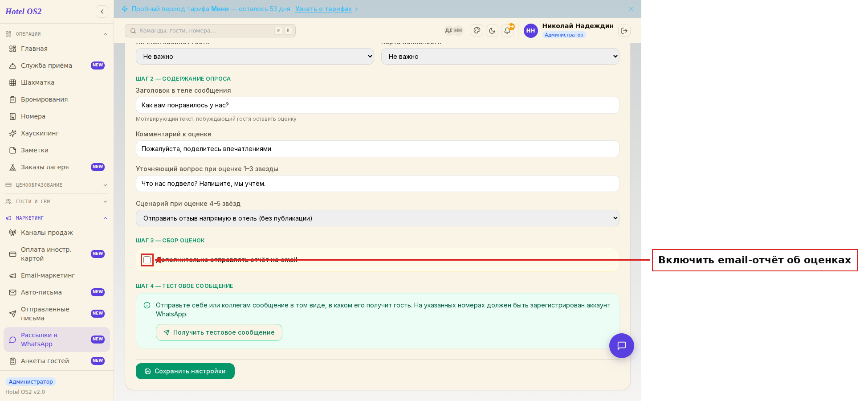Open notifications bell icon
The image size is (868, 401).
point(507,31)
